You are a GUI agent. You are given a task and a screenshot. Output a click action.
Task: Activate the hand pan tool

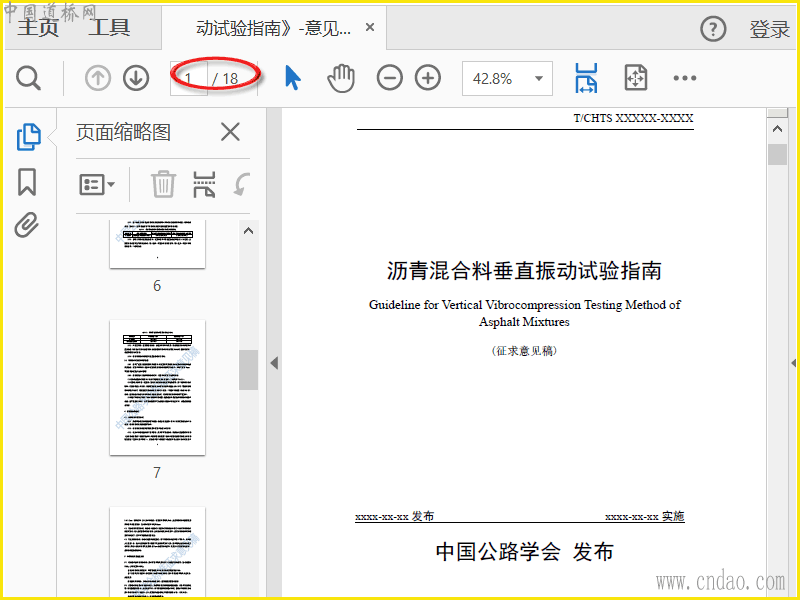coord(341,79)
